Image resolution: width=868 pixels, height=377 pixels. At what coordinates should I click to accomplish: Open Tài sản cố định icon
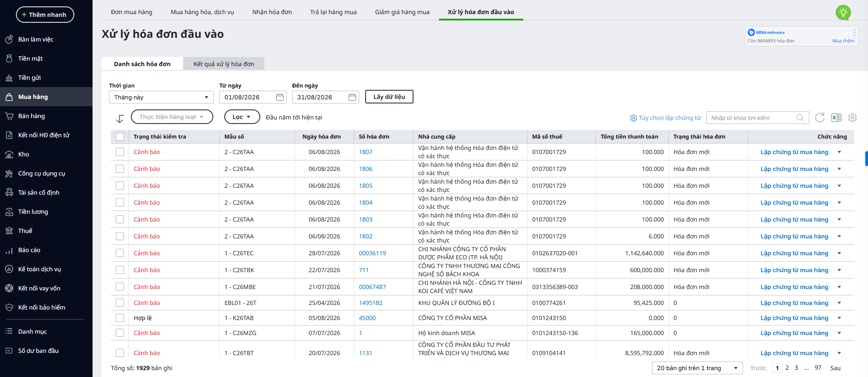click(x=9, y=192)
